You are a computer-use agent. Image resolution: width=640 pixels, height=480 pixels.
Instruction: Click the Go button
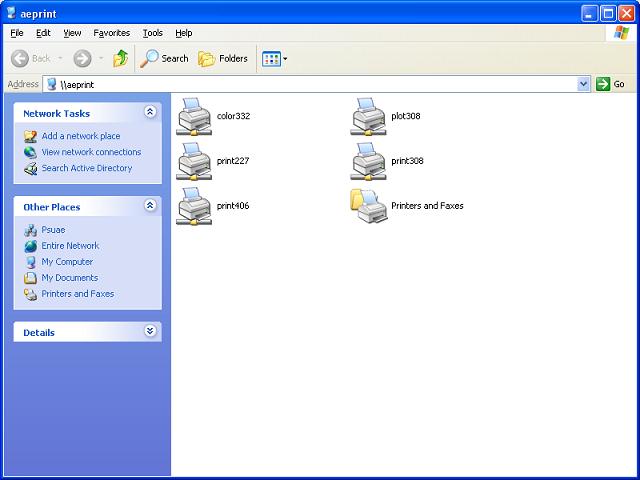(x=611, y=84)
